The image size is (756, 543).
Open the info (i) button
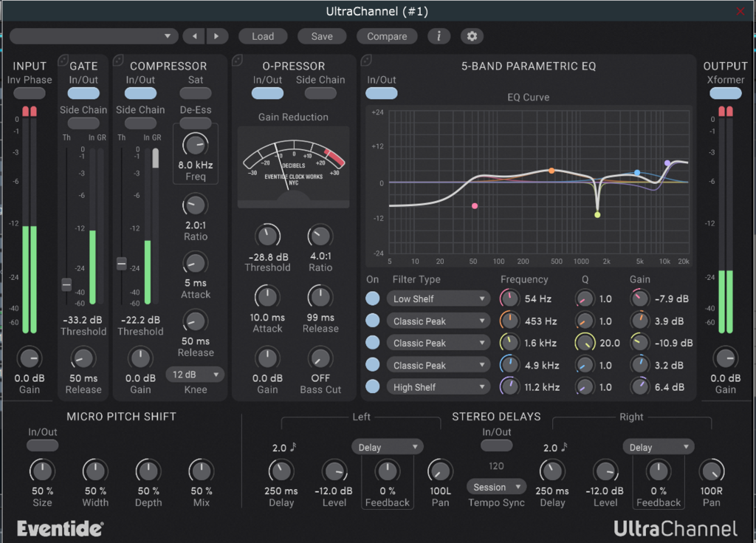click(x=439, y=36)
